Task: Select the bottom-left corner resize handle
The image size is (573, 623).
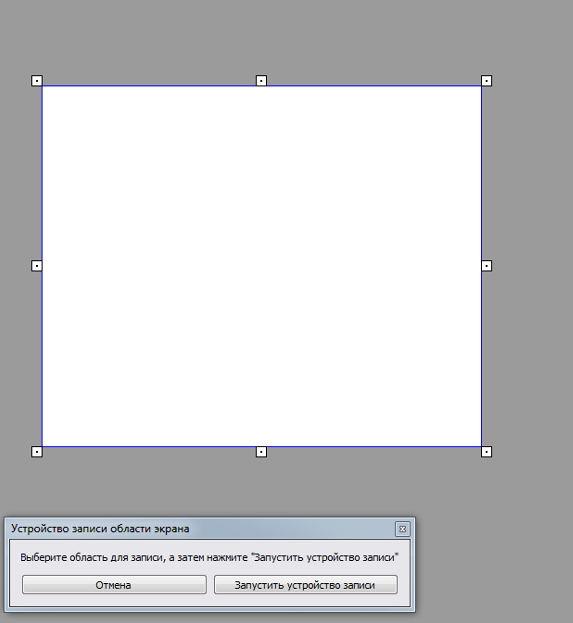Action: (37, 452)
